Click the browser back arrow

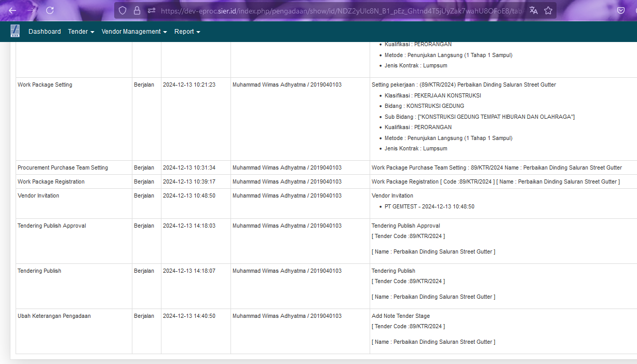click(x=12, y=10)
